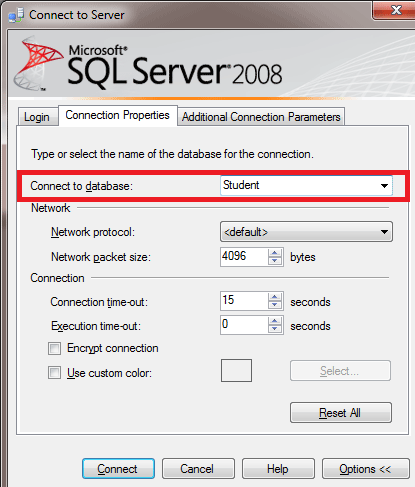Click the Cancel button
The height and width of the screenshot is (487, 415).
[x=198, y=469]
